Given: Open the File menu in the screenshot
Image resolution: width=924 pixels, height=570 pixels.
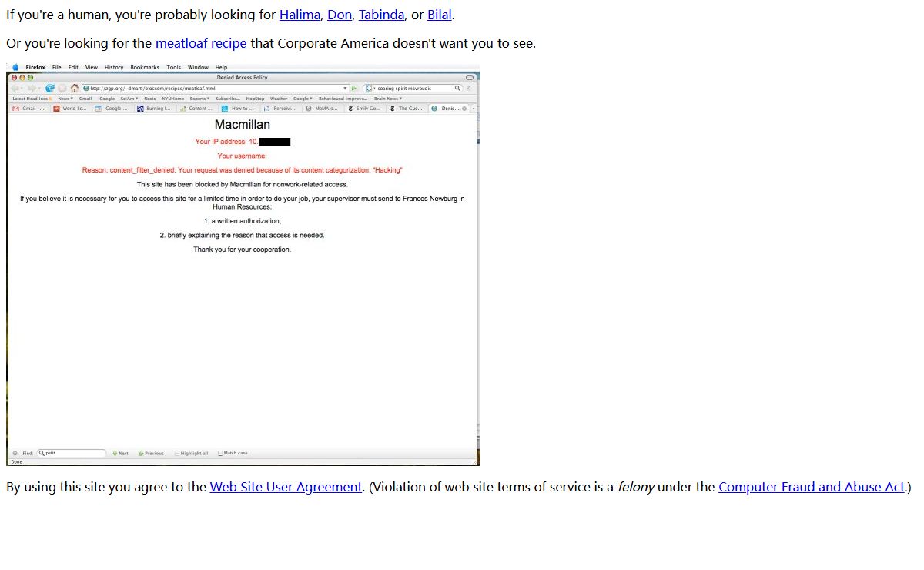Looking at the screenshot, I should point(57,68).
